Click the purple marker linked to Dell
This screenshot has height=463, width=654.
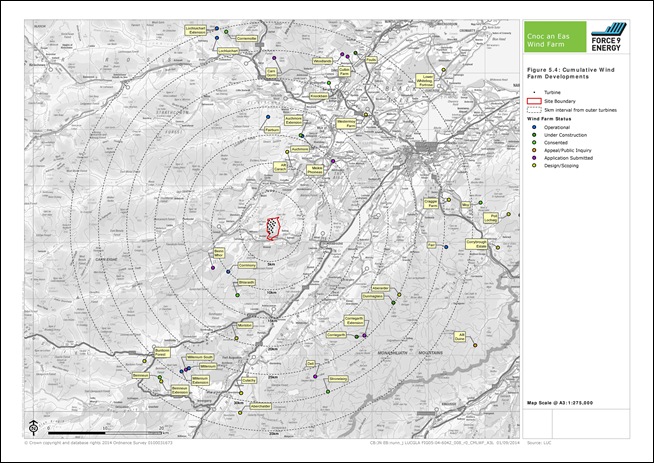click(315, 377)
